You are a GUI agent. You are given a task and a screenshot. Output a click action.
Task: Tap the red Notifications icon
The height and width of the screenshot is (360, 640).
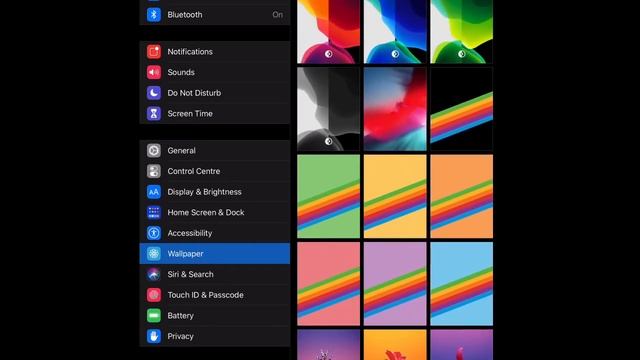pyautogui.click(x=154, y=52)
